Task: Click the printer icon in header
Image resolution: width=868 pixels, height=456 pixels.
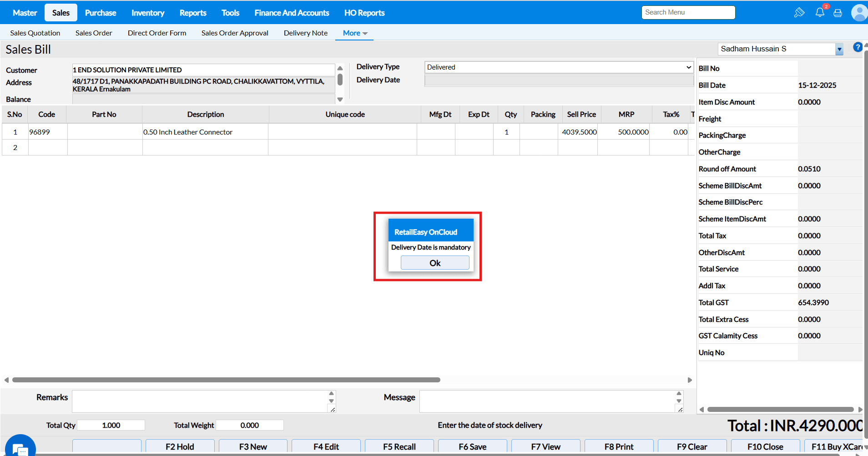Action: (x=838, y=13)
